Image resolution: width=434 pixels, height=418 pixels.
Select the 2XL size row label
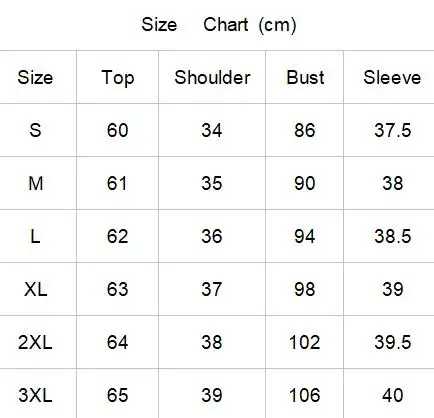pos(35,342)
